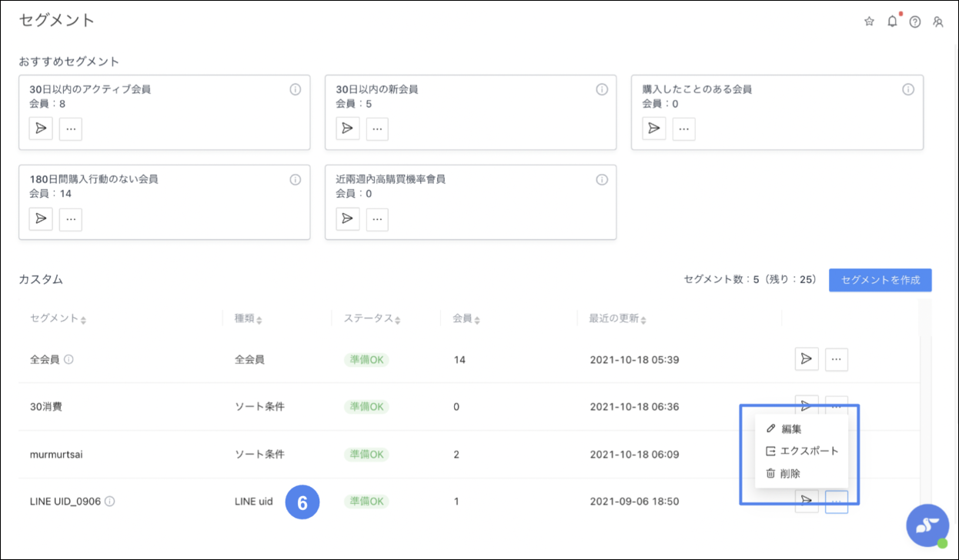Open more options for 全会員 row
This screenshot has height=560, width=959.
(836, 359)
